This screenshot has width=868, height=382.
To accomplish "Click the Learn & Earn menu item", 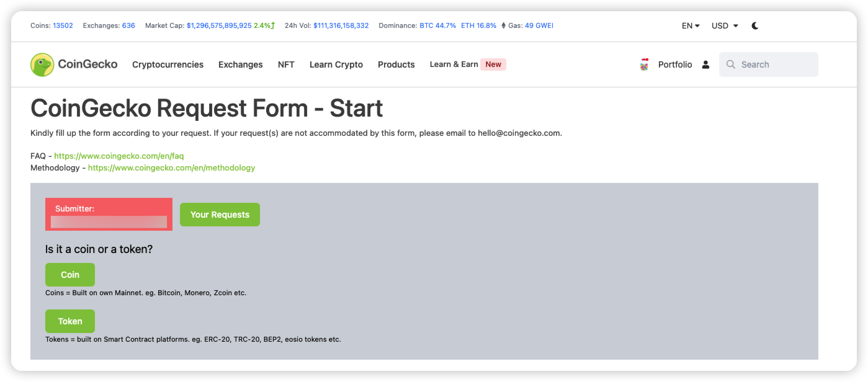I will 454,64.
